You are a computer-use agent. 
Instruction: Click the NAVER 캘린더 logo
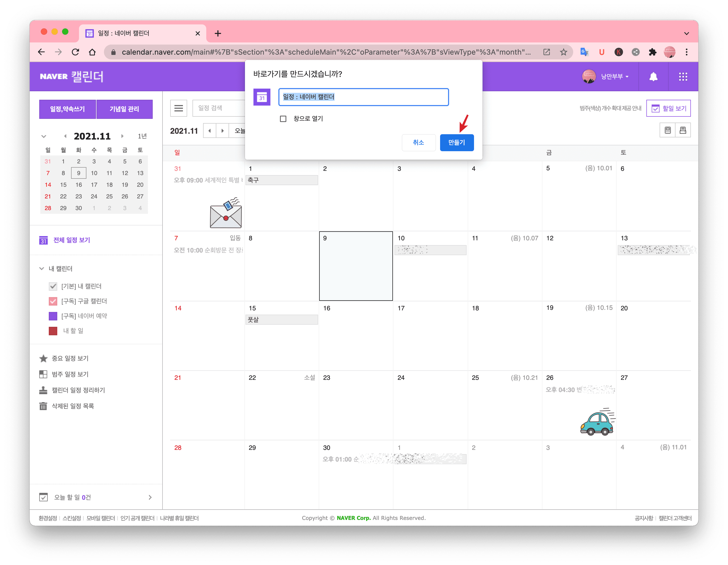click(x=72, y=77)
